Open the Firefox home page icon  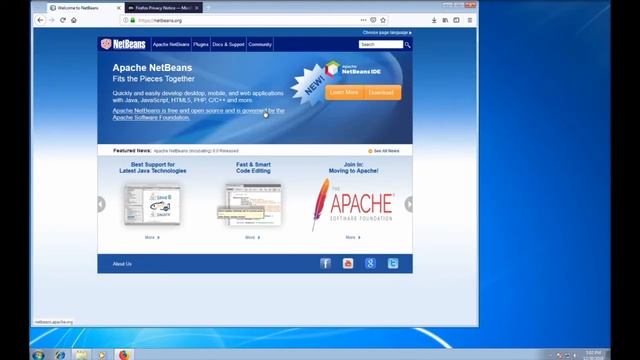tap(74, 20)
